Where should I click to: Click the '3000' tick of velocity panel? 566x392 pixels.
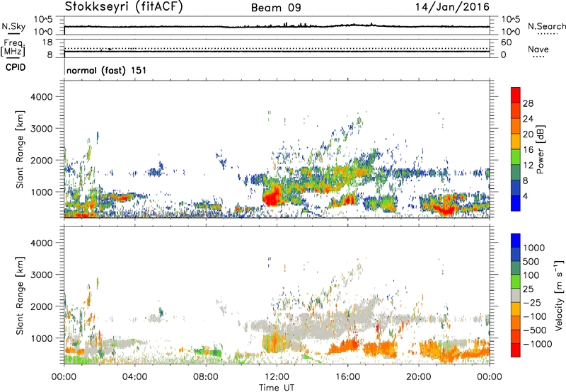pos(42,275)
